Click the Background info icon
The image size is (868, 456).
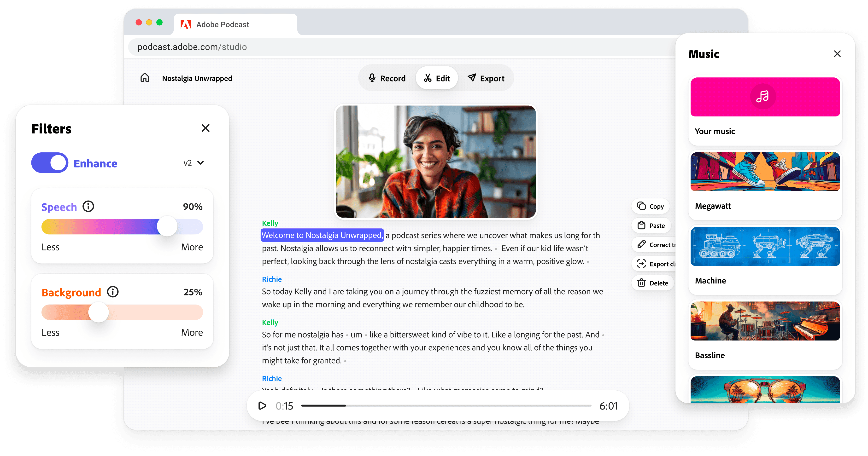click(113, 292)
